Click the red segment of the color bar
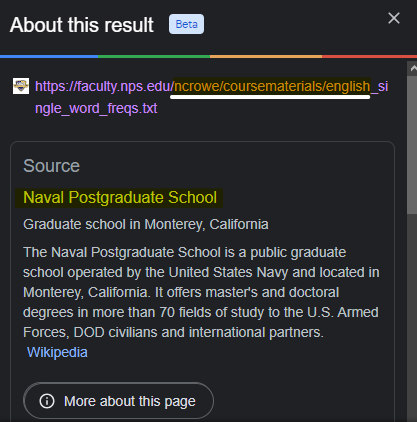Image resolution: width=417 pixels, height=422 pixels. click(369, 57)
